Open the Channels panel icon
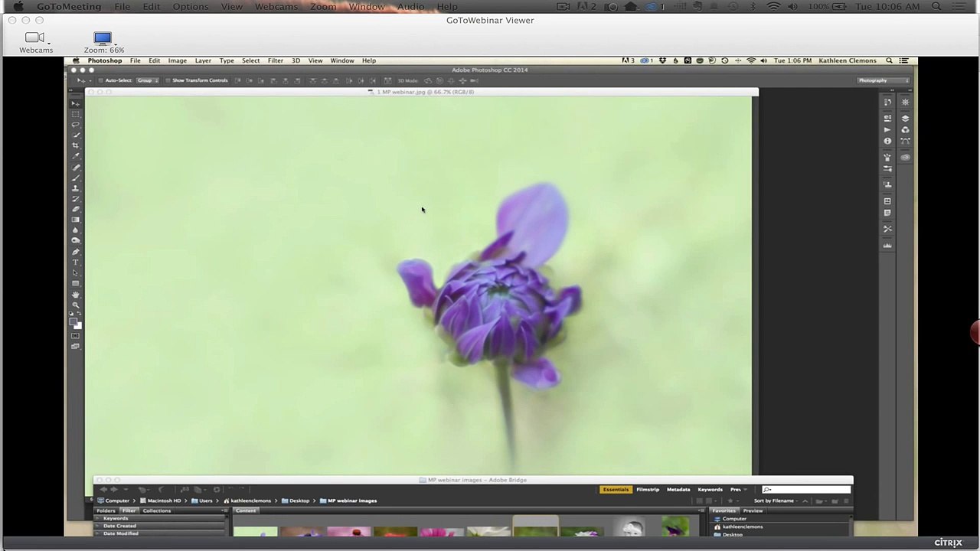 (905, 129)
